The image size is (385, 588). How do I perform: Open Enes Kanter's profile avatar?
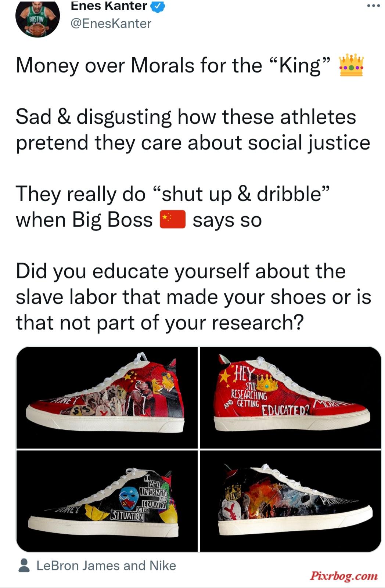click(x=37, y=18)
